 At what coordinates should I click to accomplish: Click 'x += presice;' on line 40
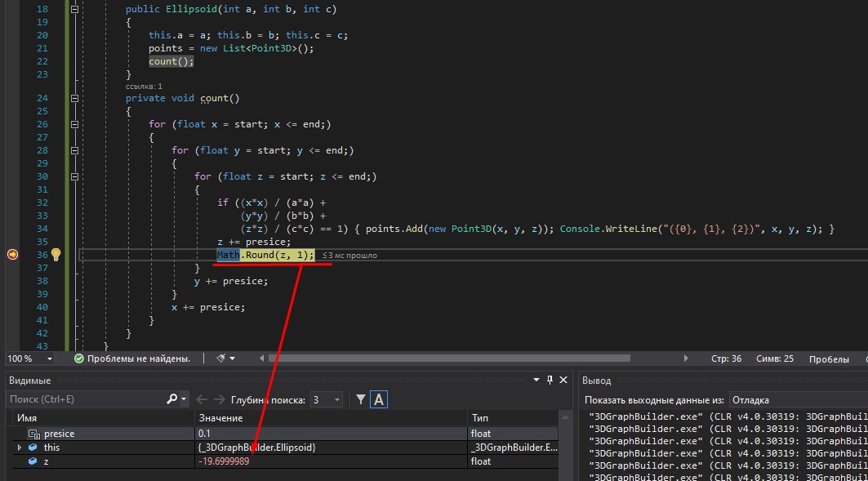click(208, 307)
